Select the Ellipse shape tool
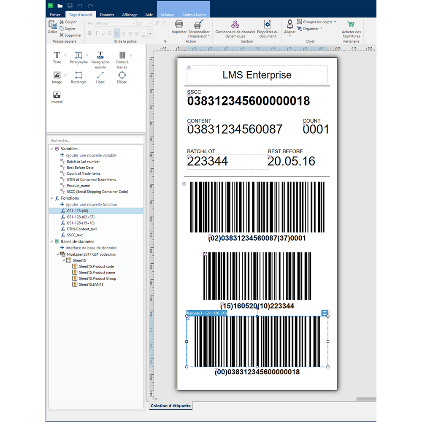The height and width of the screenshot is (422, 422). [122, 77]
